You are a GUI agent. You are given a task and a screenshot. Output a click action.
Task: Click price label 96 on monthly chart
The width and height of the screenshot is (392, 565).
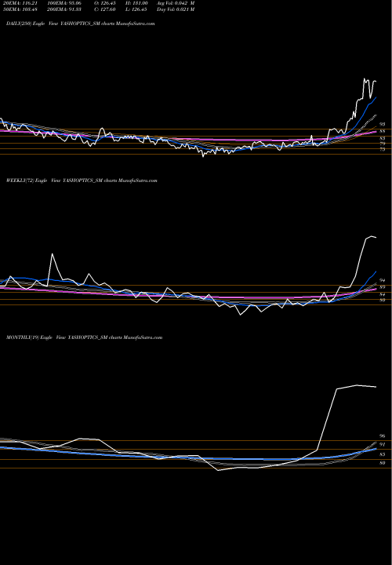point(383,436)
